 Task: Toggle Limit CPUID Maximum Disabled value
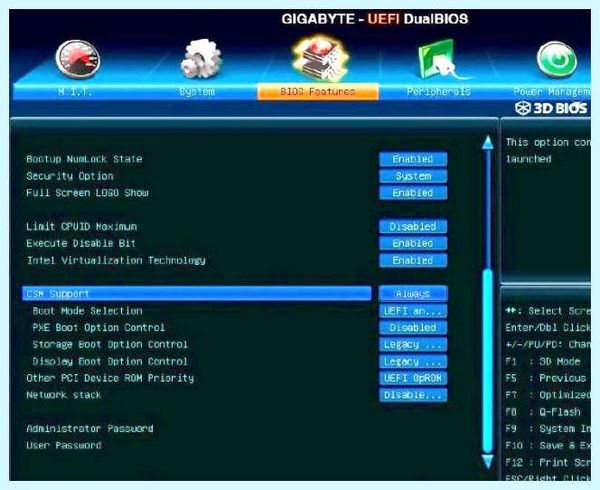413,226
